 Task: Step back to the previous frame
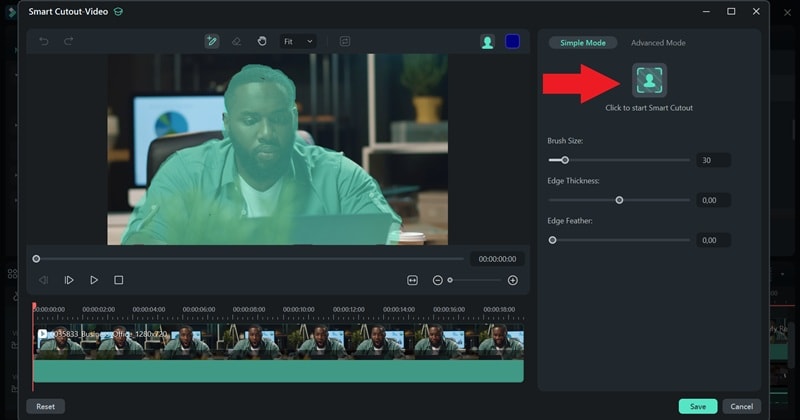coord(43,280)
